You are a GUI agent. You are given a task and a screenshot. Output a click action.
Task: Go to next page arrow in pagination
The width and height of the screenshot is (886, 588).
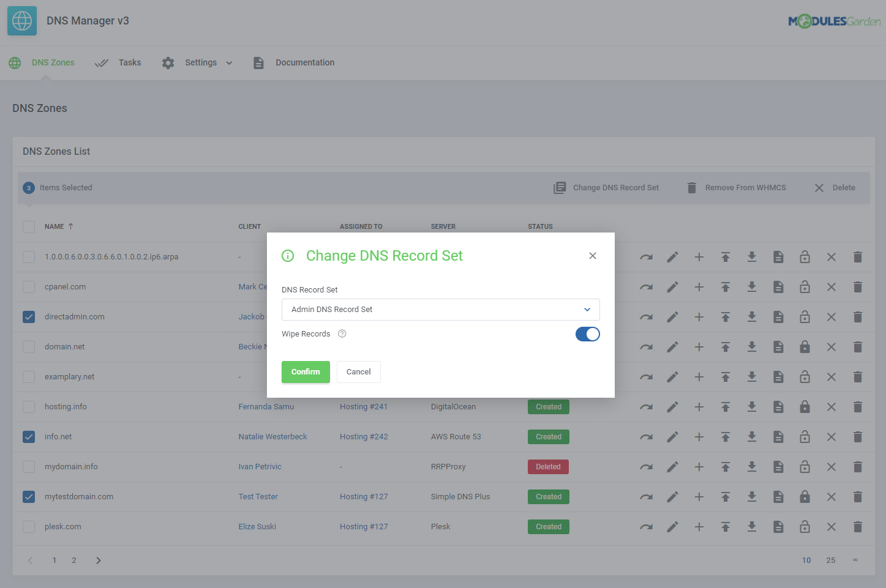click(x=98, y=560)
